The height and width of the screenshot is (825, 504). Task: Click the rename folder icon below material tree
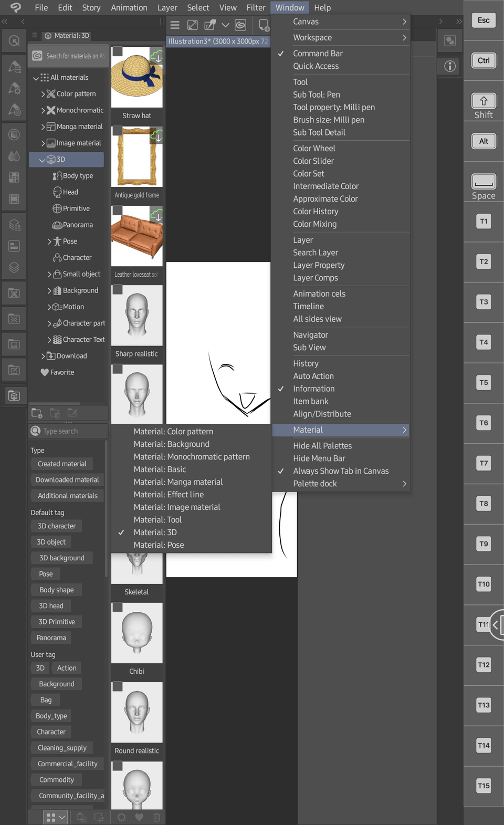coord(72,413)
